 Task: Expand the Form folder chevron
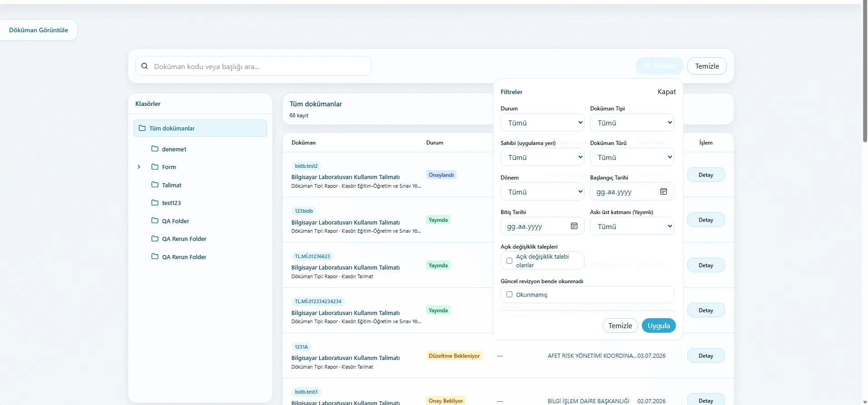point(139,167)
